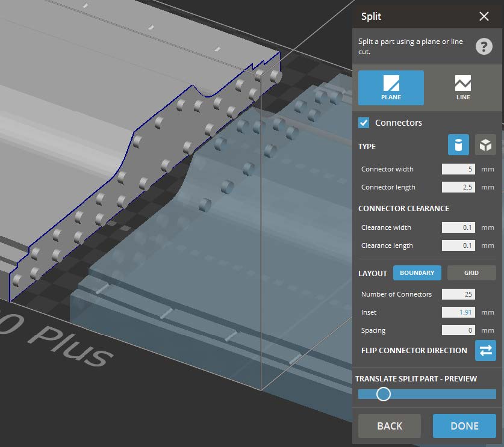Confirm the split with Done
The image size is (504, 447).
[464, 425]
